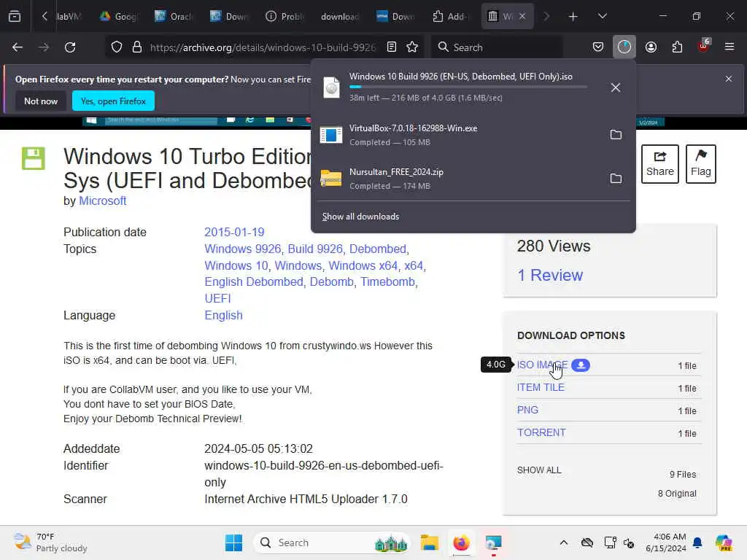The height and width of the screenshot is (560, 747).
Task: Open the Debombed topic link
Action: point(378,249)
